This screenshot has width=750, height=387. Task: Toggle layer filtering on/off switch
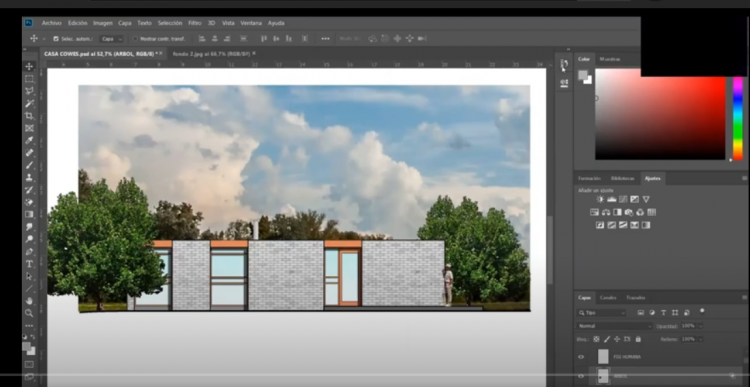pyautogui.click(x=702, y=310)
